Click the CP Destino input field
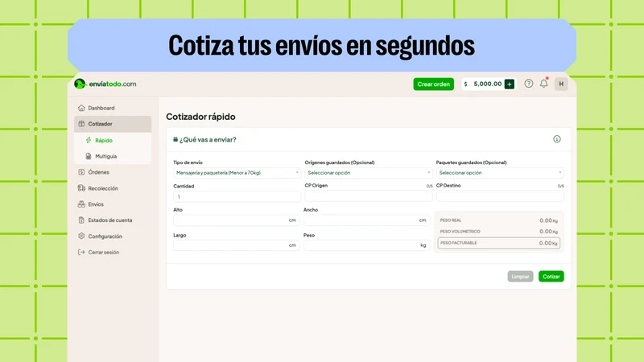Viewport: 644px width, 362px height. click(500, 196)
